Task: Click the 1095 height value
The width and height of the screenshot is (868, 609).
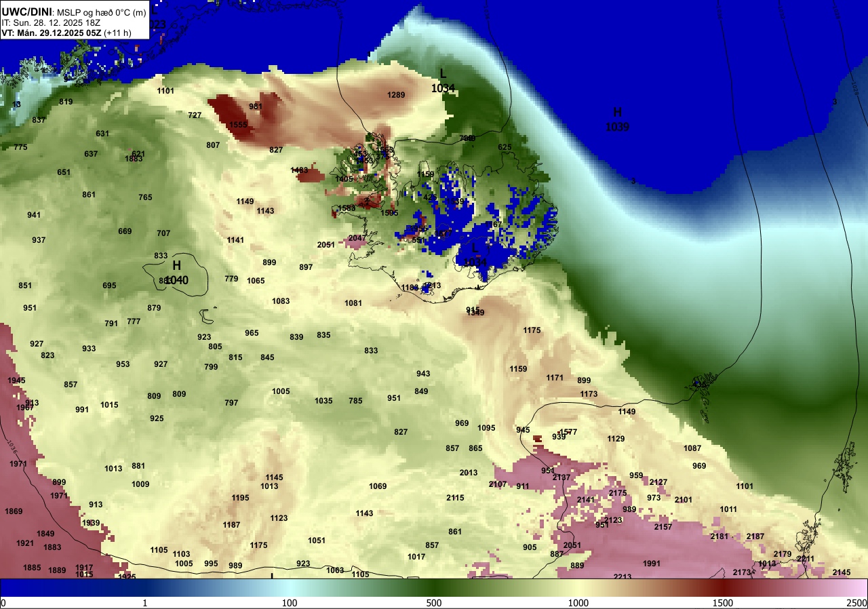Action: pyautogui.click(x=486, y=428)
